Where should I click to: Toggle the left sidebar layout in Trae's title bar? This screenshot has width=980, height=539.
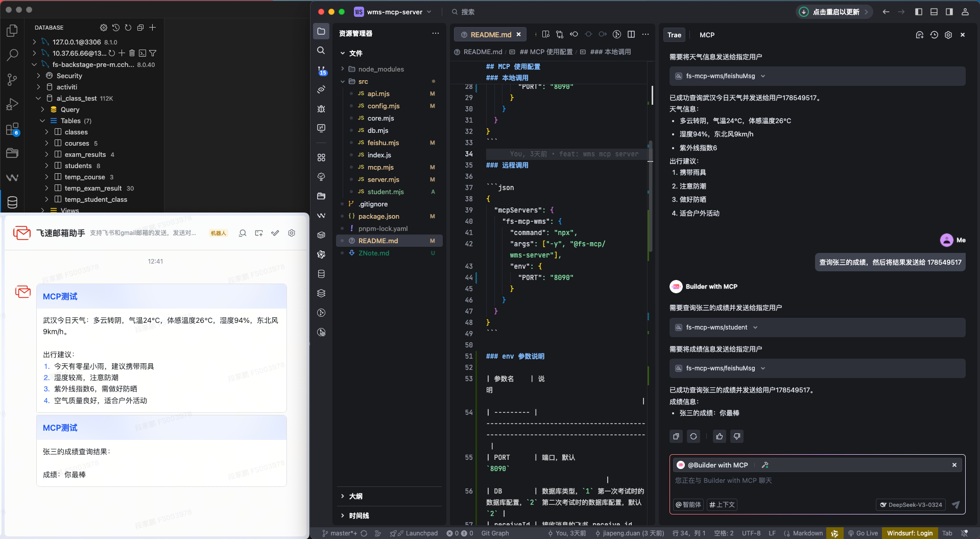pyautogui.click(x=919, y=12)
